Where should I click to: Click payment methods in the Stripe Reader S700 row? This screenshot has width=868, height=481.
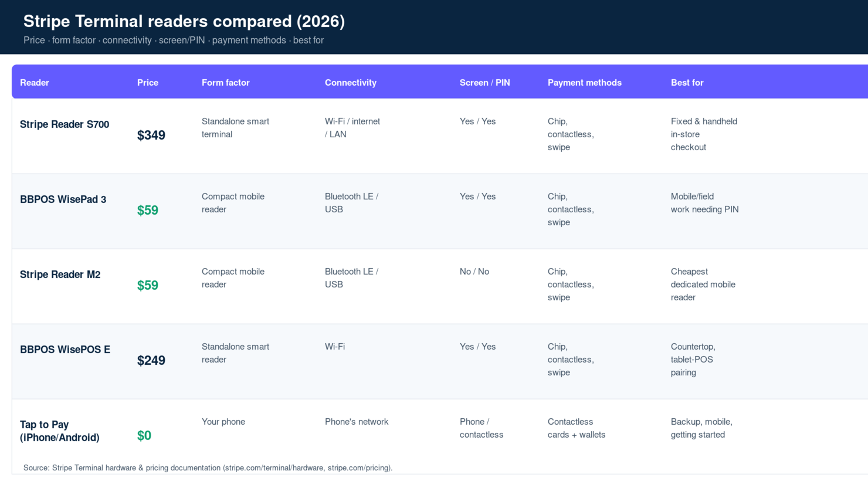(x=571, y=134)
